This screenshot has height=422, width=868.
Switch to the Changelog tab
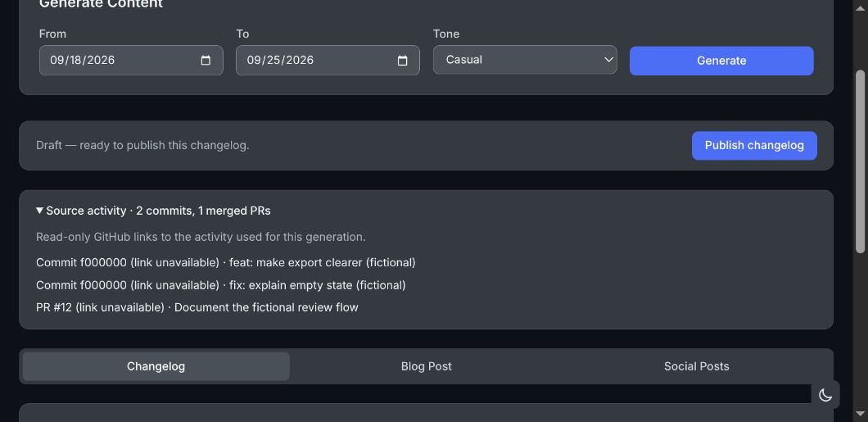tap(156, 366)
